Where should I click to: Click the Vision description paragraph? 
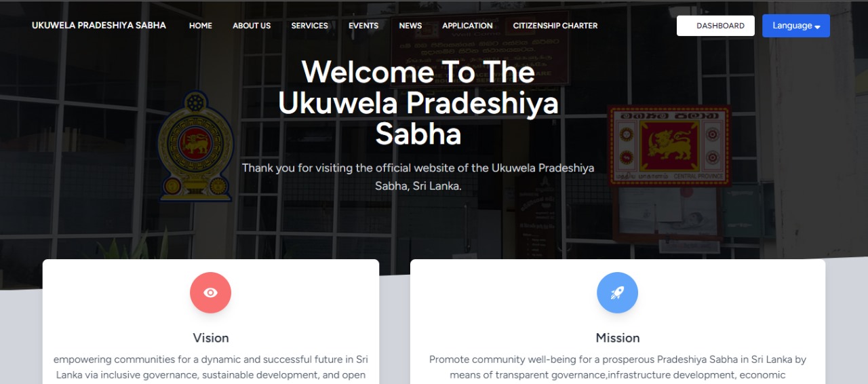[x=211, y=368]
